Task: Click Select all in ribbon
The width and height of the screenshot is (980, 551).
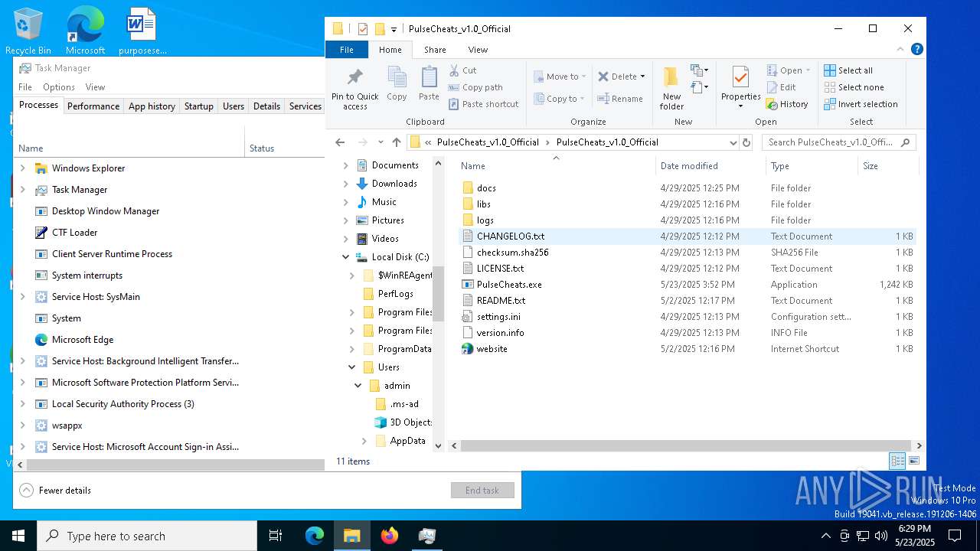Action: click(848, 70)
